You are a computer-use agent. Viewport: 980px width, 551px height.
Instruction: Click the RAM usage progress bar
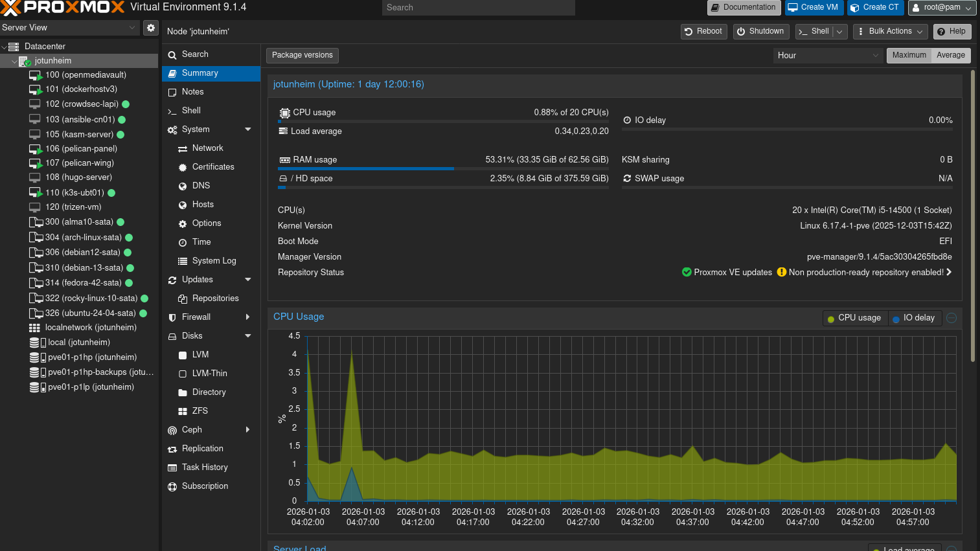(443, 168)
